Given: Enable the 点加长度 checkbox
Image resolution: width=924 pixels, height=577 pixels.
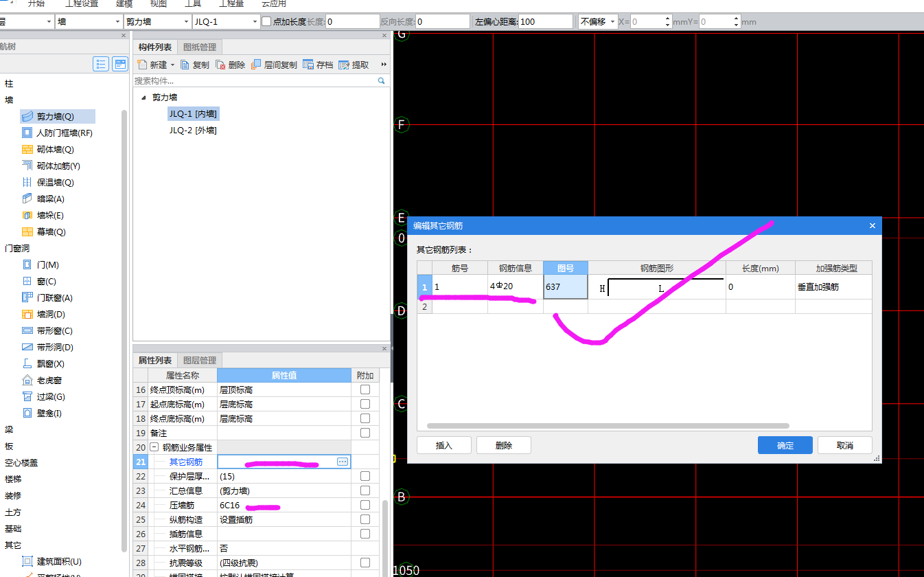Looking at the screenshot, I should pyautogui.click(x=266, y=21).
